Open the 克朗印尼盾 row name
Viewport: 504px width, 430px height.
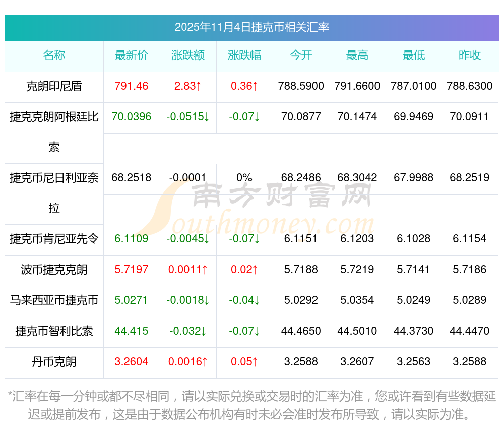[x=54, y=86]
